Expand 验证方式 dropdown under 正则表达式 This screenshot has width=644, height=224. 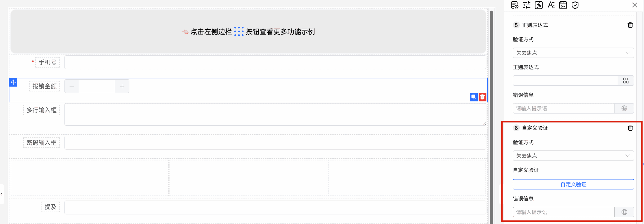point(573,53)
